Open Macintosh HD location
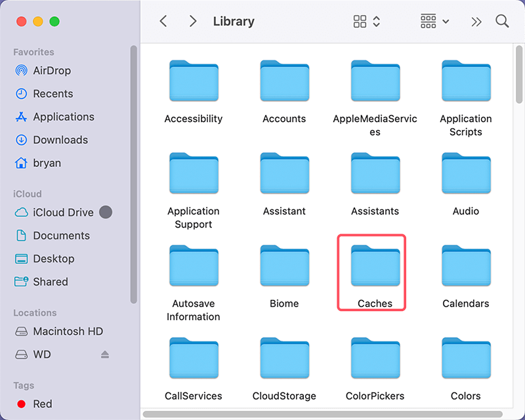525x420 pixels. (x=68, y=331)
